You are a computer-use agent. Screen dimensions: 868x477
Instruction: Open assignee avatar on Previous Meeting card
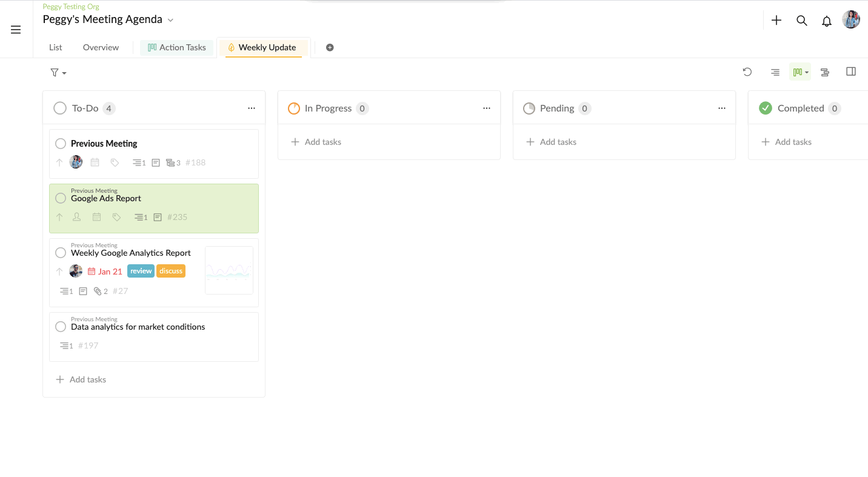click(x=76, y=162)
